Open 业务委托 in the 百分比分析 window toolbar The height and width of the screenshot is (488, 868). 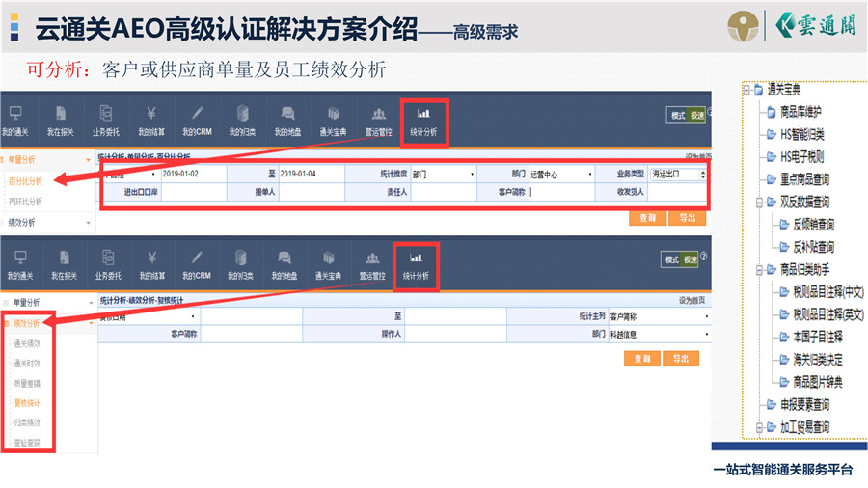pos(106,122)
